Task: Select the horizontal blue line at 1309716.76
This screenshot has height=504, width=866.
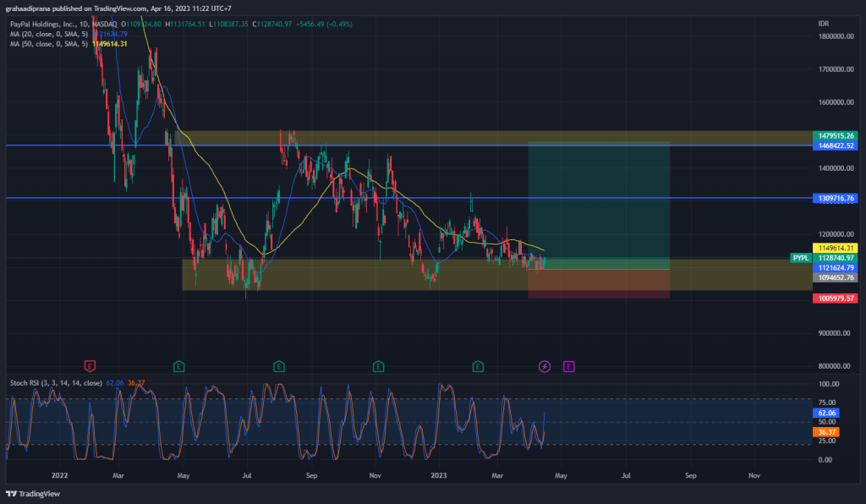Action: point(408,198)
